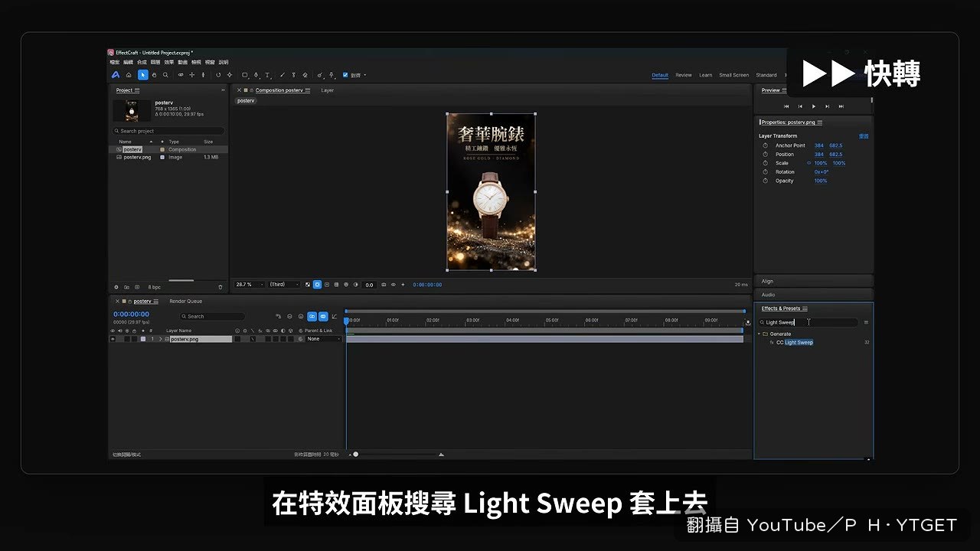Switch to the Render Queue tab
The image size is (980, 551).
point(186,302)
